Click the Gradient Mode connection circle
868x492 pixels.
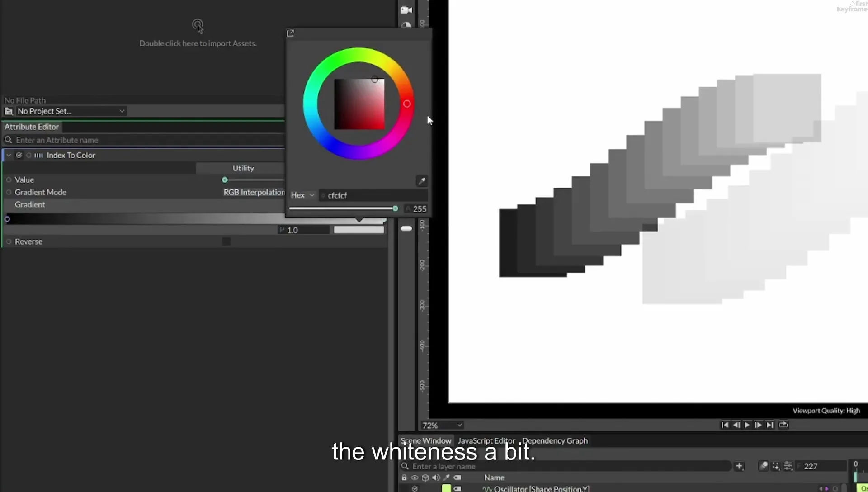[9, 192]
